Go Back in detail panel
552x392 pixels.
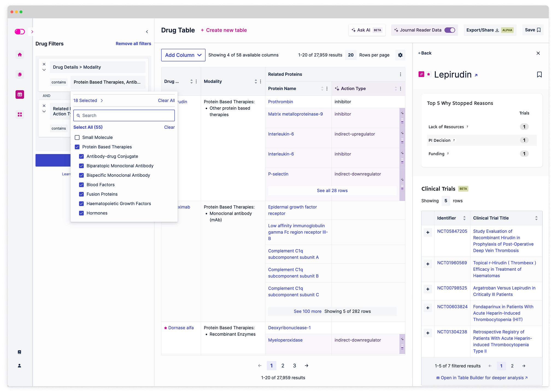tap(425, 53)
